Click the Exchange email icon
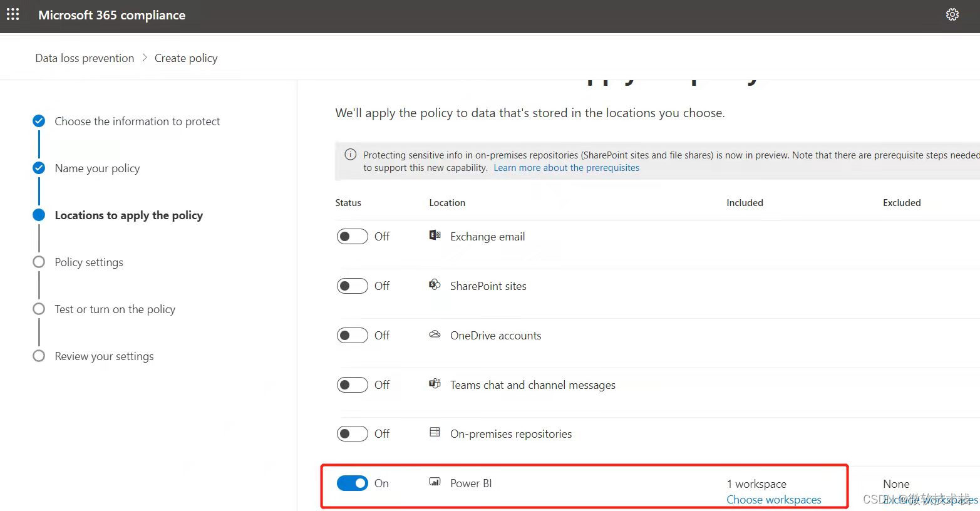The height and width of the screenshot is (511, 980). (x=435, y=235)
